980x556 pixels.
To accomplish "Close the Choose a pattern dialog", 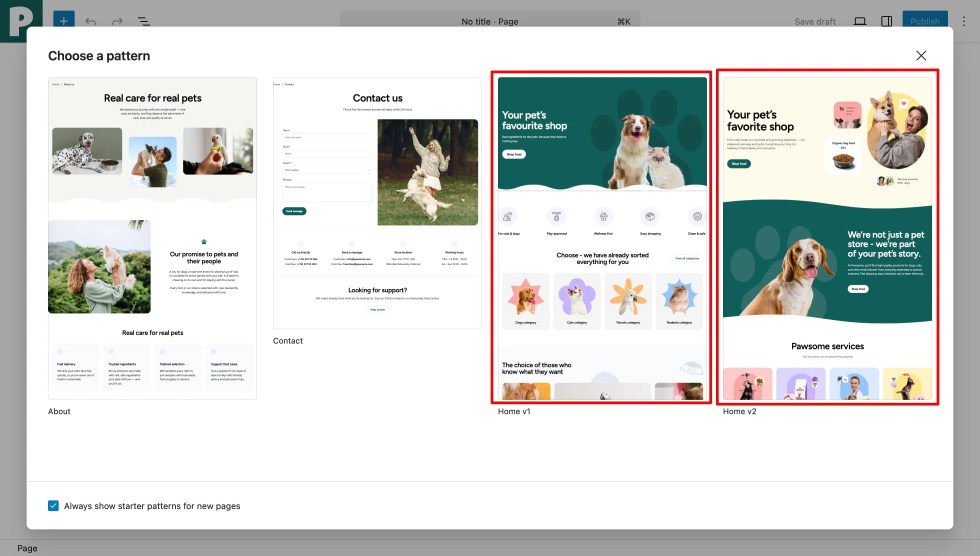I will pos(921,56).
